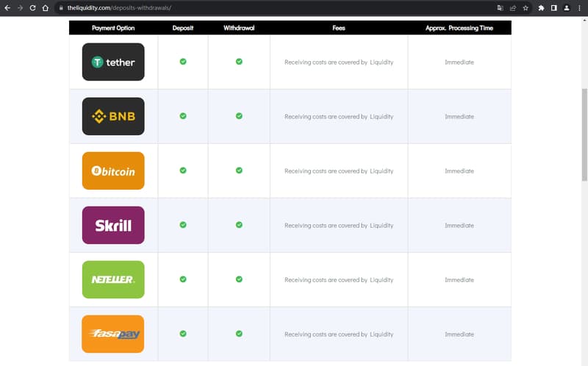Choose the Neteller payment logo
This screenshot has width=588, height=366.
(x=113, y=279)
